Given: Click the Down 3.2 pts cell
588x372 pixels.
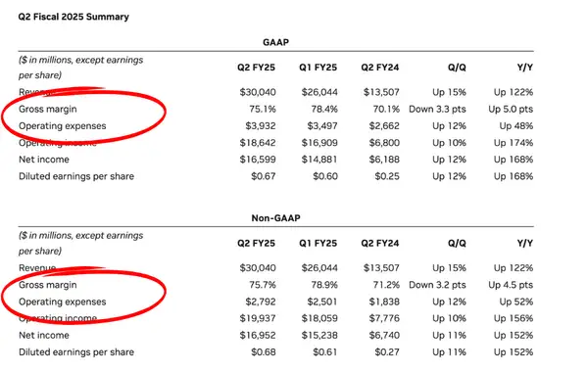Looking at the screenshot, I should pos(437,285).
